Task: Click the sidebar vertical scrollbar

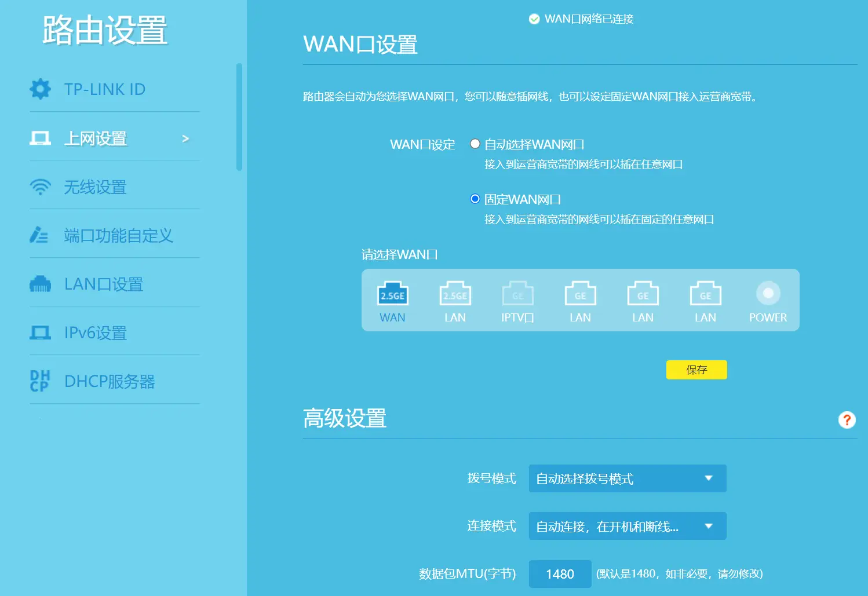Action: [x=239, y=117]
